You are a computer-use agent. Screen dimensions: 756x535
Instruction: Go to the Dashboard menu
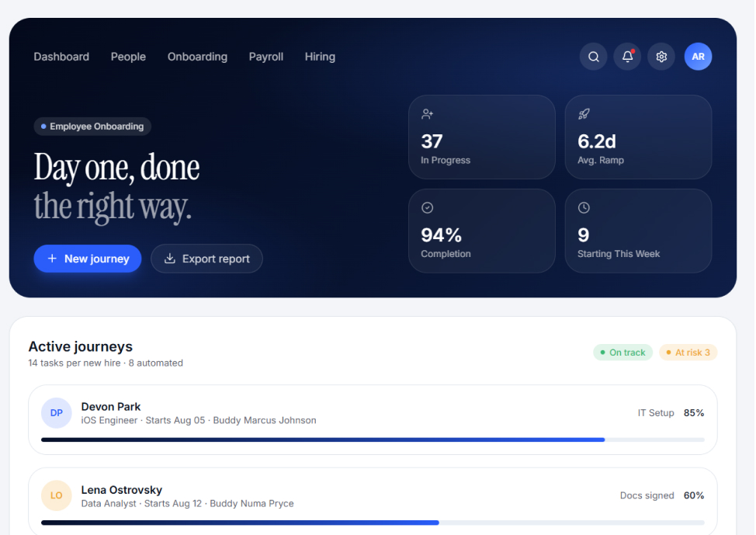tap(61, 57)
